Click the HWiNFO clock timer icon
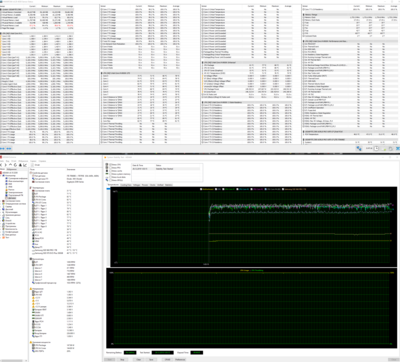Image resolution: width=400 pixels, height=362 pixels. click(x=376, y=148)
